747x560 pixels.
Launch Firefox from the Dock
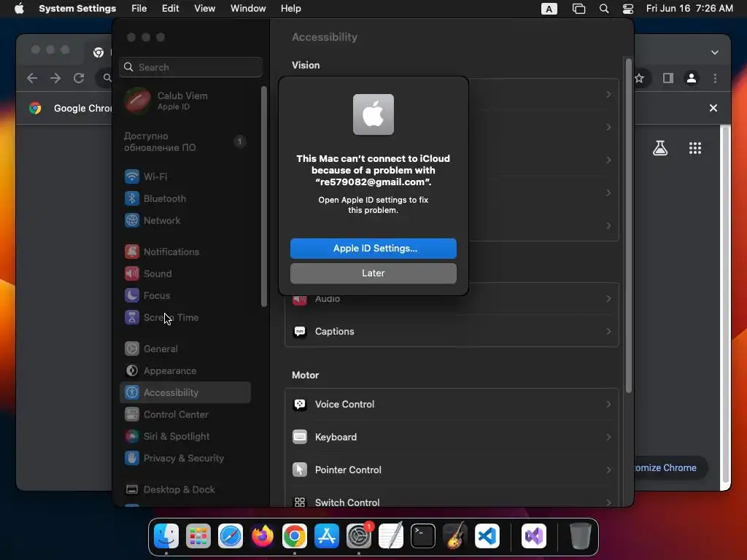tap(263, 536)
